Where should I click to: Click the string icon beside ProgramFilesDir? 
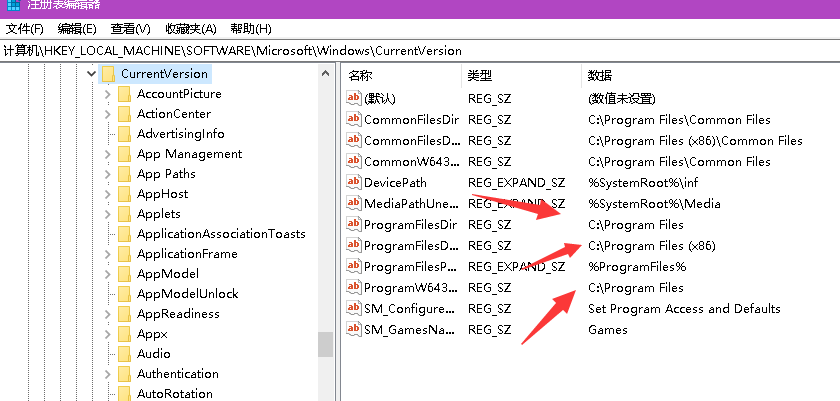(x=353, y=224)
